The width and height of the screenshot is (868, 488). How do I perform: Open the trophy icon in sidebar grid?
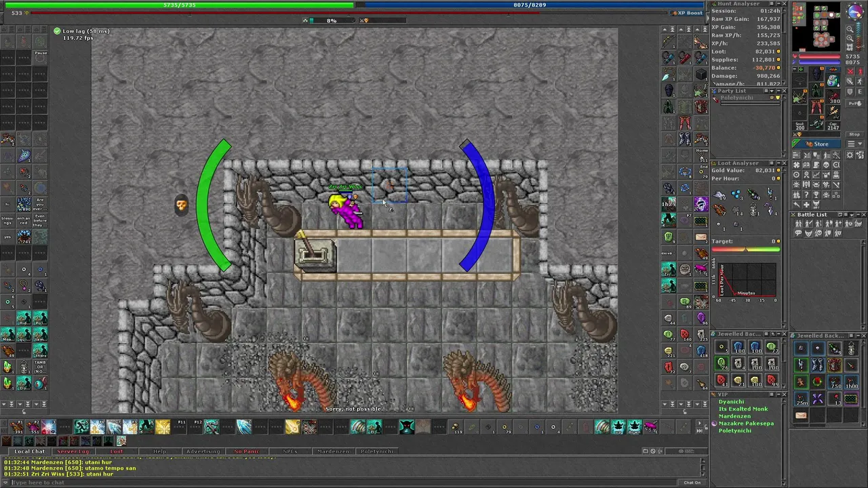tap(816, 195)
